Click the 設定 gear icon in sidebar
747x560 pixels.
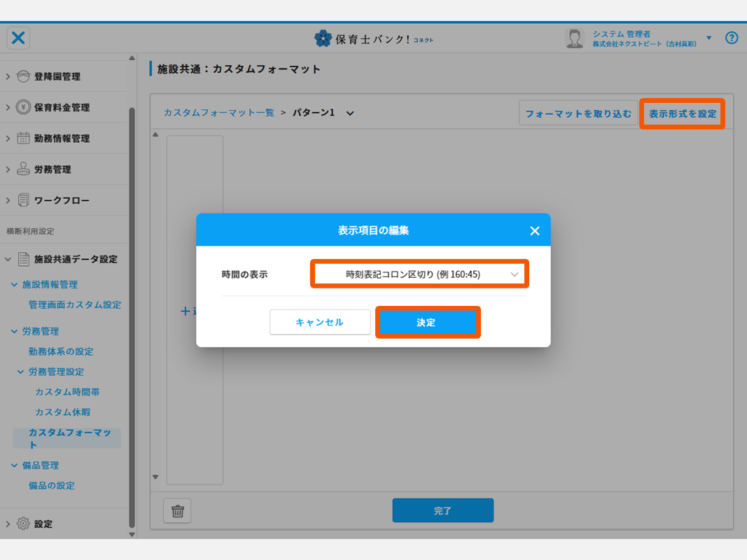point(23,524)
